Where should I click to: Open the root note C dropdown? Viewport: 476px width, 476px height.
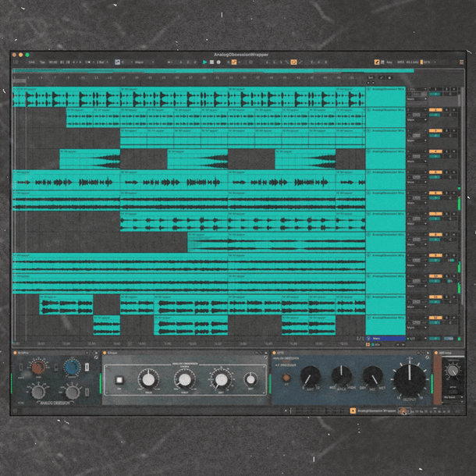pyautogui.click(x=127, y=62)
